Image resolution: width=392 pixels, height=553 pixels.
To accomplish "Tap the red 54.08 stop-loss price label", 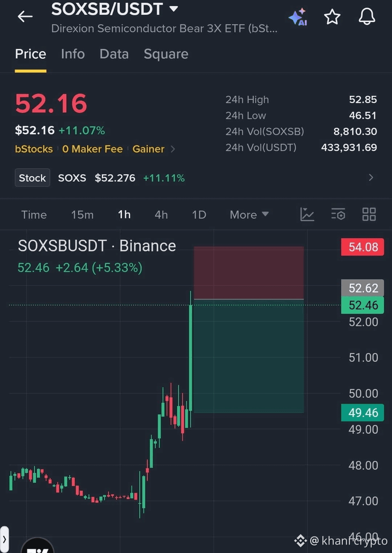I will click(363, 247).
